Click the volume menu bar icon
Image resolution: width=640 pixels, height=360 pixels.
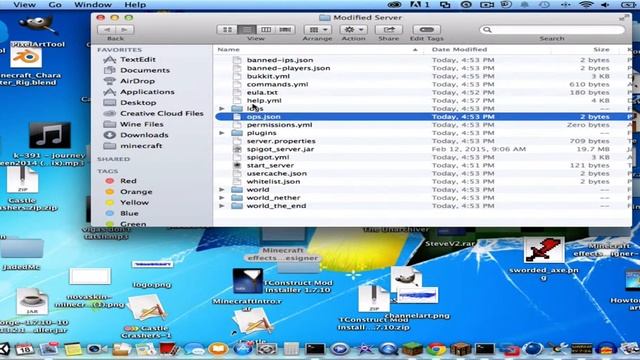point(605,5)
